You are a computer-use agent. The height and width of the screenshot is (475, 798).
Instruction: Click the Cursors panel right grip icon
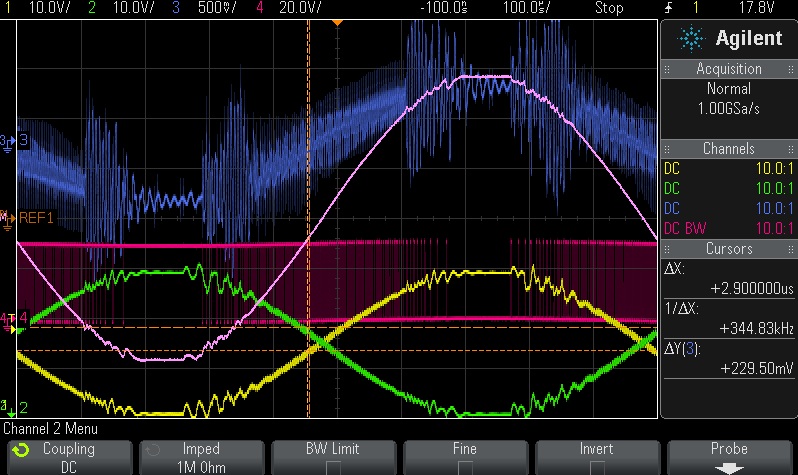pos(790,249)
